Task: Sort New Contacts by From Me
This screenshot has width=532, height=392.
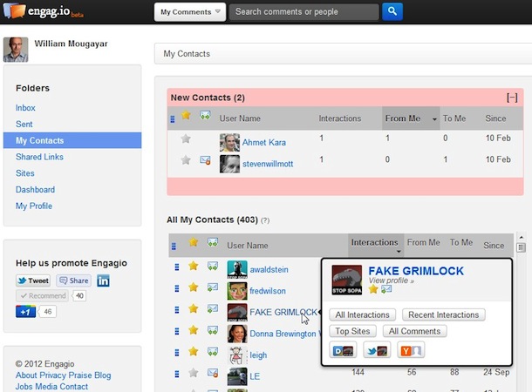Action: click(411, 118)
